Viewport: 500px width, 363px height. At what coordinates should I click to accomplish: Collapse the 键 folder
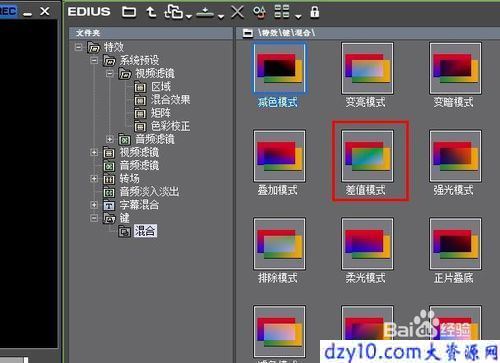coord(94,218)
